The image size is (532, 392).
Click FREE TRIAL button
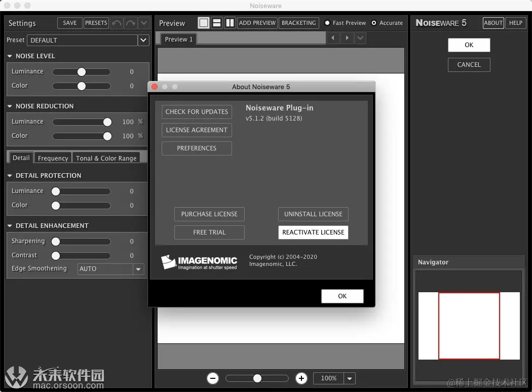coord(209,232)
